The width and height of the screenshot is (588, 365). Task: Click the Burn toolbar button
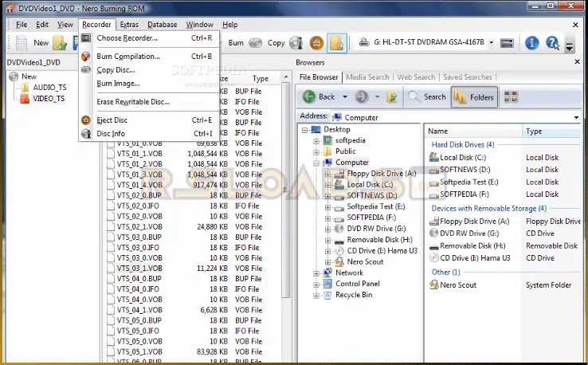click(236, 43)
